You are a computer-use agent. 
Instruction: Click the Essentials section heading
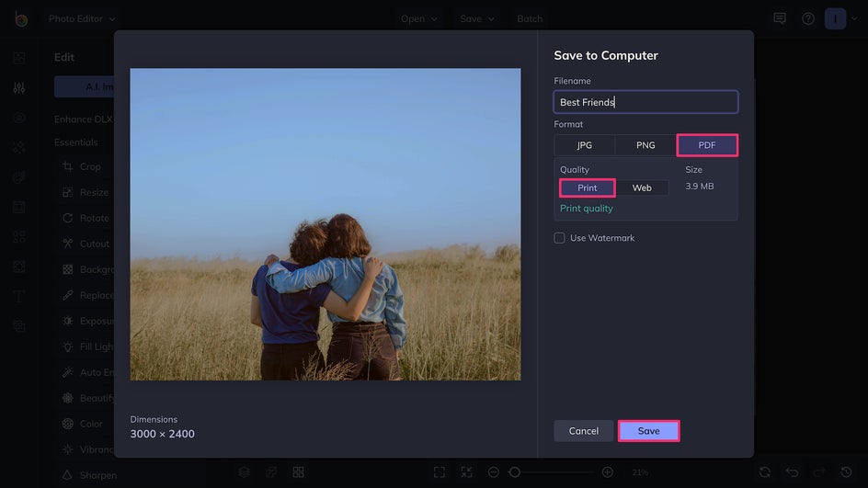[x=75, y=142]
